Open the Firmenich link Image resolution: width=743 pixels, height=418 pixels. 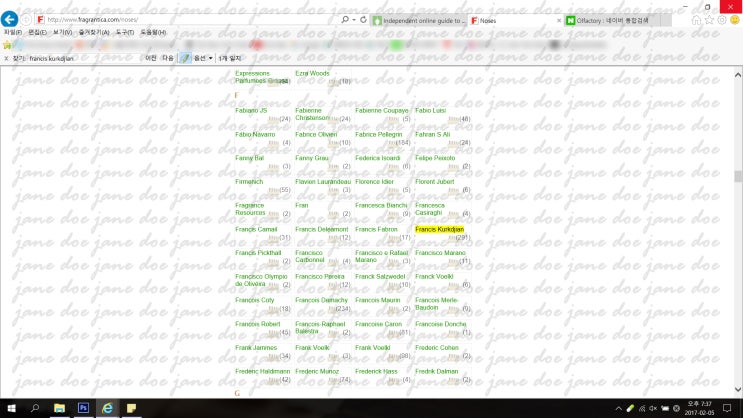point(249,182)
